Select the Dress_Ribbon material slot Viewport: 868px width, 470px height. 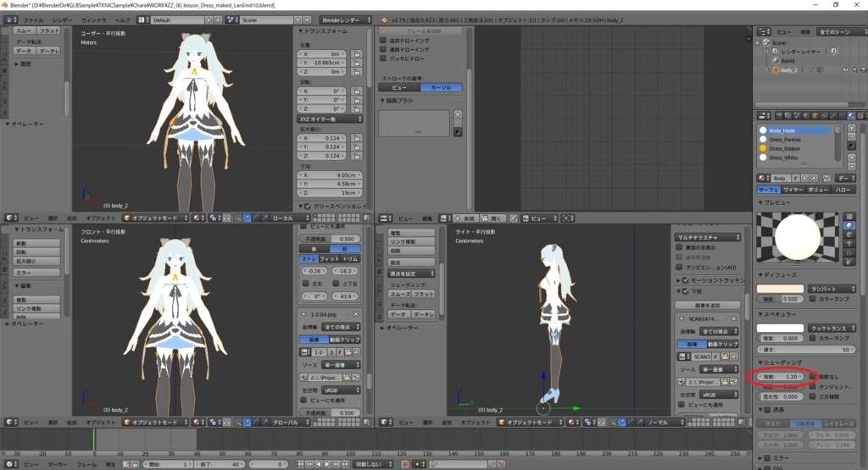point(793,148)
